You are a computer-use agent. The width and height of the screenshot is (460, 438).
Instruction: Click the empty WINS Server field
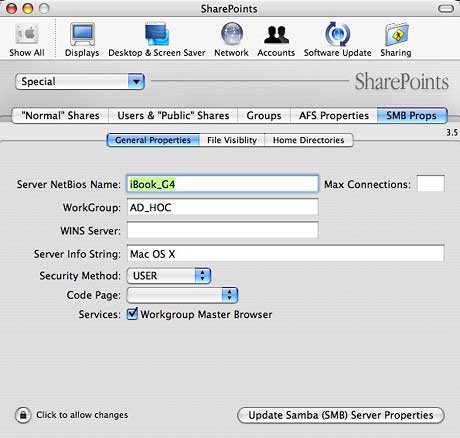222,230
